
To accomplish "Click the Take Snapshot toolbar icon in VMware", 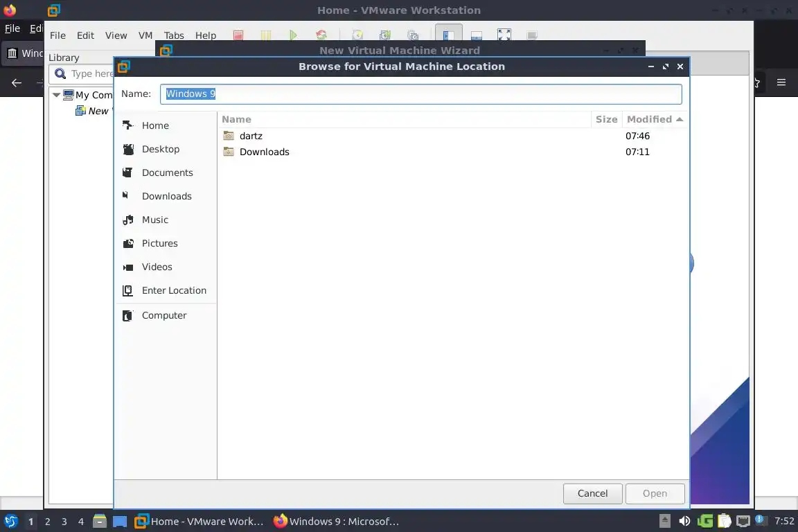I will coord(357,35).
